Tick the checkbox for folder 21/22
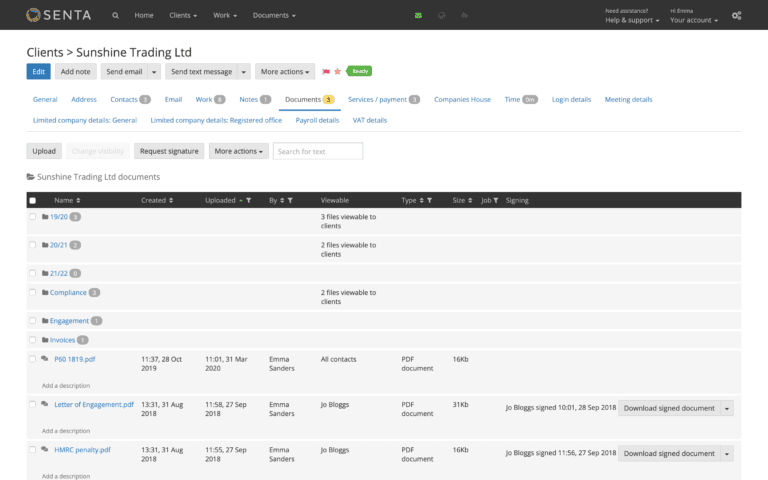 (33, 273)
